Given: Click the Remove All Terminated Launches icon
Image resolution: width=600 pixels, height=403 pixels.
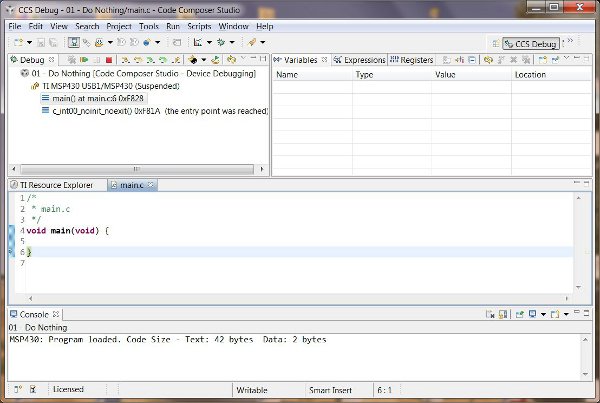Looking at the screenshot, I should pos(71,60).
